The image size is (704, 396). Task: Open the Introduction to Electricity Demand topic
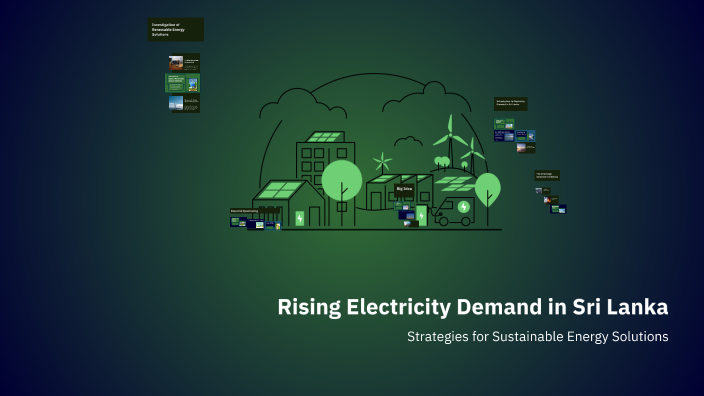[x=510, y=104]
